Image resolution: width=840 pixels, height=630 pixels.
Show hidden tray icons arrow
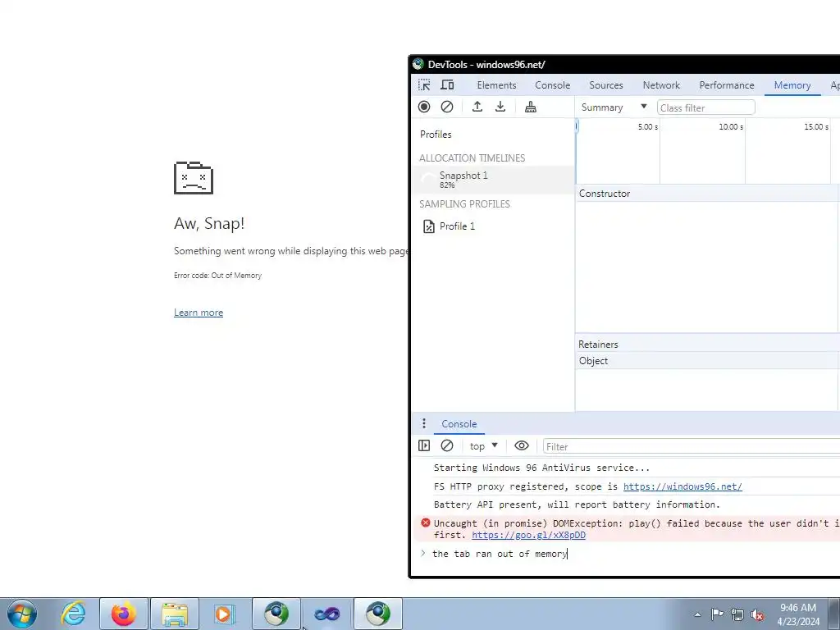tap(697, 614)
